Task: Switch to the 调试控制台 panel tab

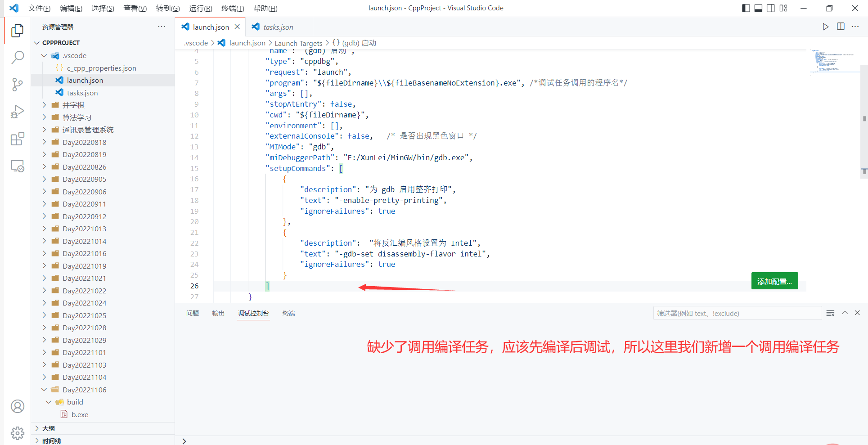Action: click(x=253, y=313)
